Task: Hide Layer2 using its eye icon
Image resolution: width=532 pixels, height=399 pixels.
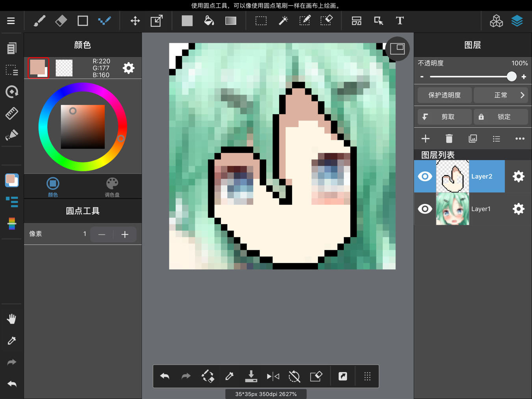Action: point(425,176)
